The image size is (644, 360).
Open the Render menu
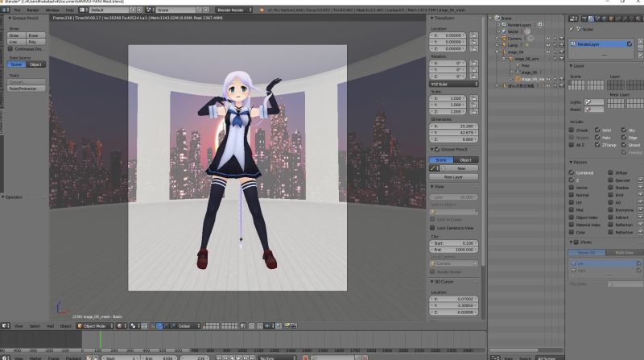pyautogui.click(x=33, y=10)
